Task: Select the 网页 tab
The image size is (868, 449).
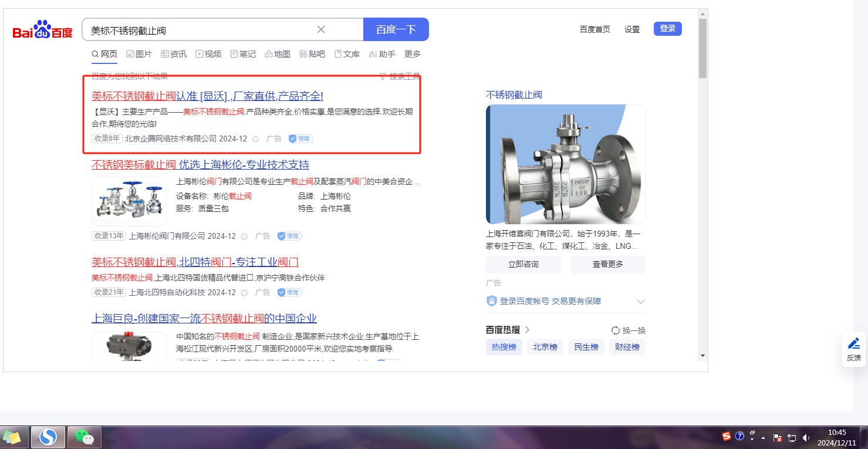Action: pos(104,54)
